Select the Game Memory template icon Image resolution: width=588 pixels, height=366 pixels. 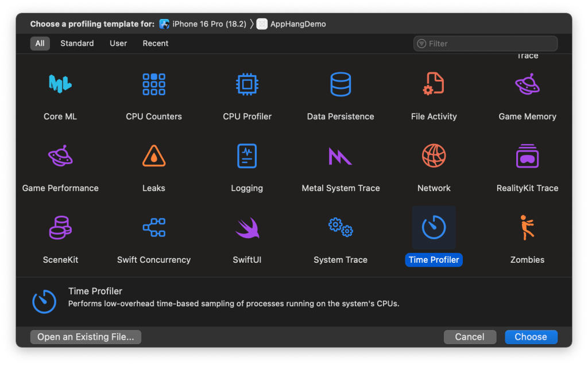tap(527, 84)
